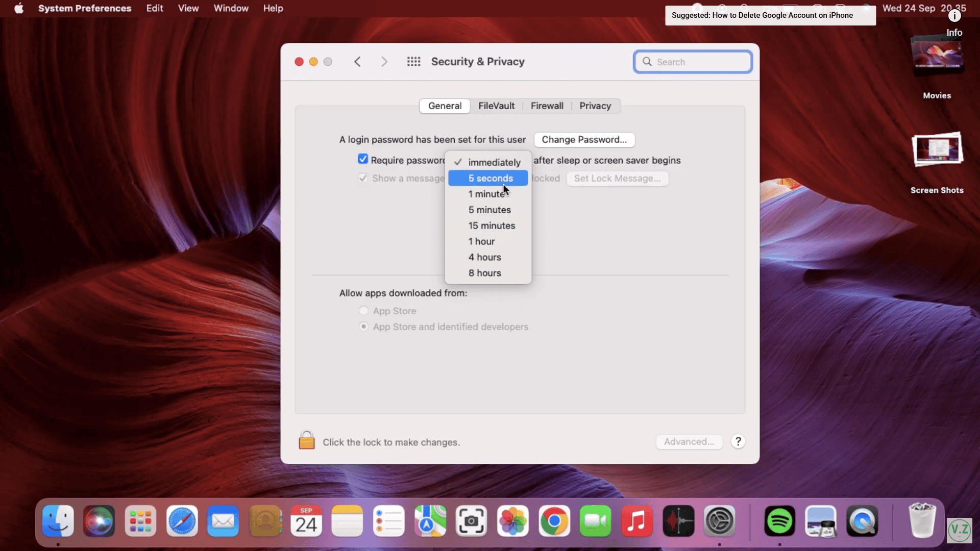980x551 pixels.
Task: Click suggested How to Delete Google Account
Action: point(770,15)
